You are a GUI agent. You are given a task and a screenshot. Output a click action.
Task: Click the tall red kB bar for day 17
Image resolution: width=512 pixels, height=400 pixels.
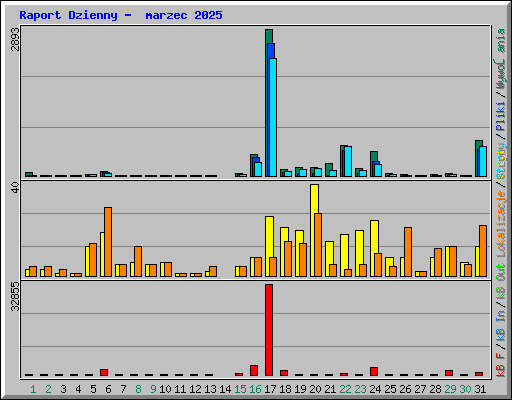[269, 330]
